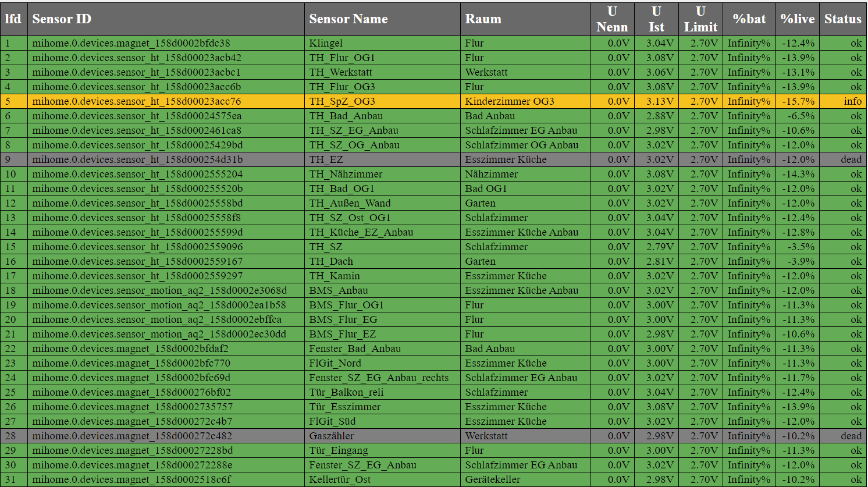Click sensor ID ending in 276bf02
Viewport: 868px width, 487px height.
click(131, 392)
